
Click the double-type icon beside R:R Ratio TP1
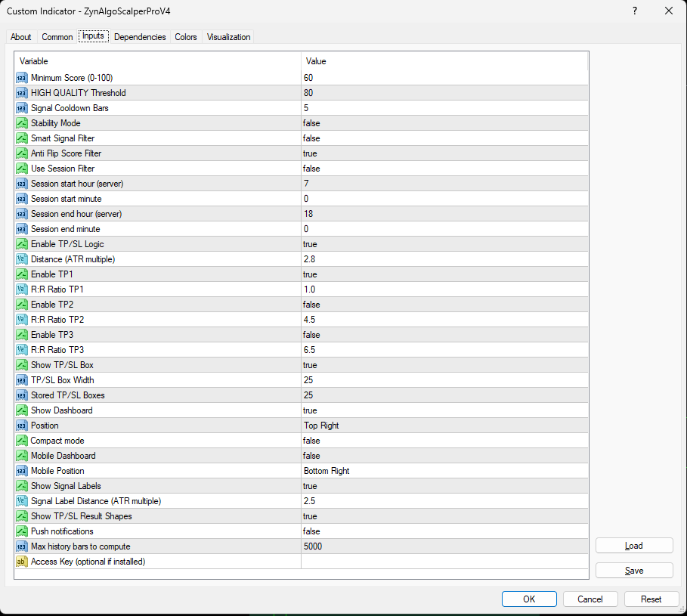(x=21, y=289)
